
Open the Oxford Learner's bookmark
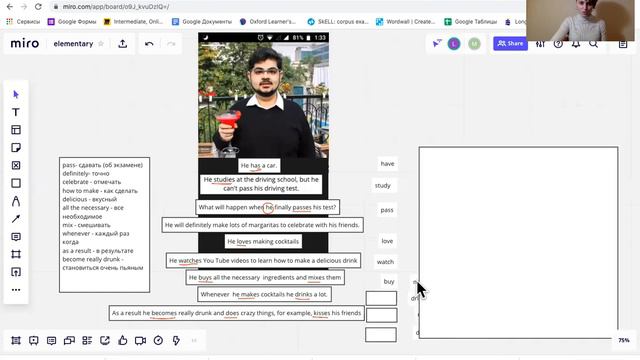click(268, 22)
